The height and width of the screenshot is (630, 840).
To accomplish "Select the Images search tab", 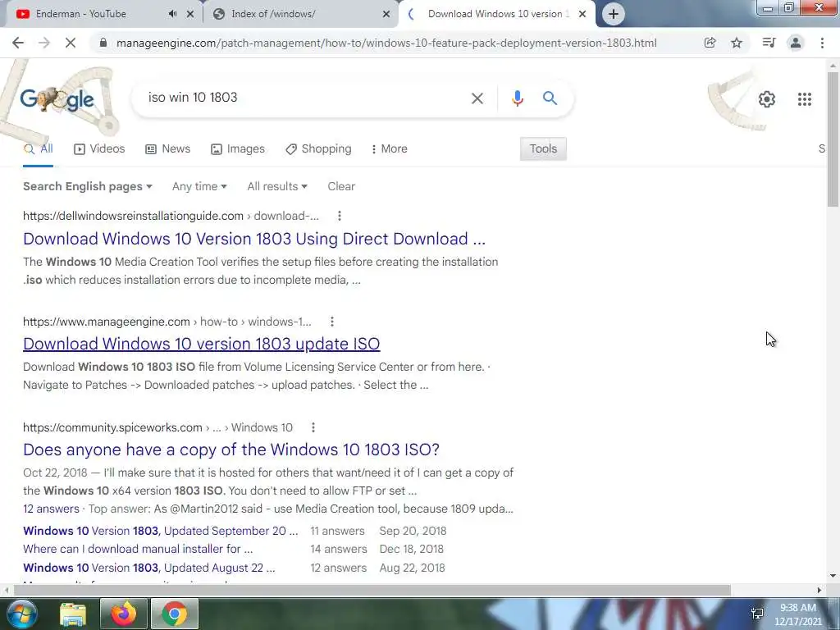I will click(x=237, y=149).
